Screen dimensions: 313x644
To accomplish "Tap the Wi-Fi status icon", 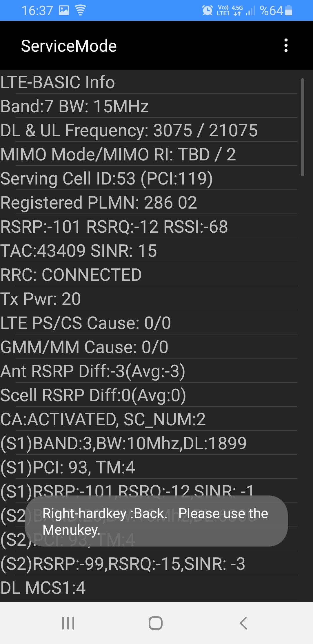I will coord(80,10).
